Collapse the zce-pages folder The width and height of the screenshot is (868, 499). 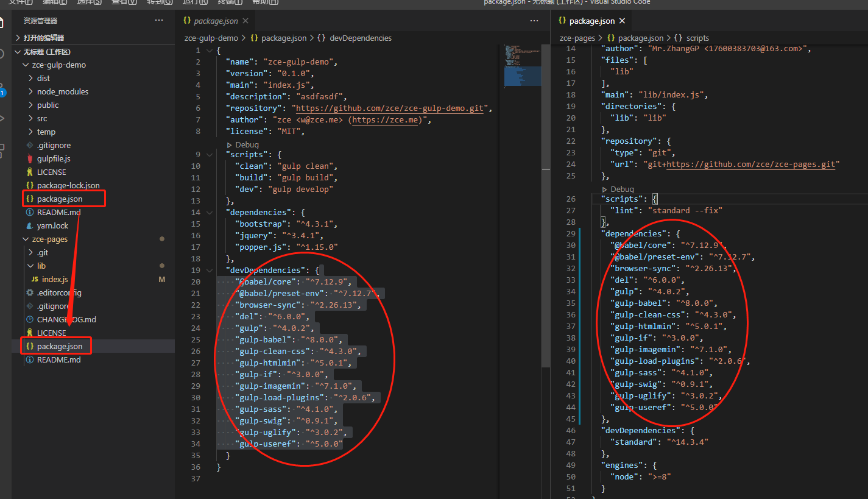pos(26,239)
